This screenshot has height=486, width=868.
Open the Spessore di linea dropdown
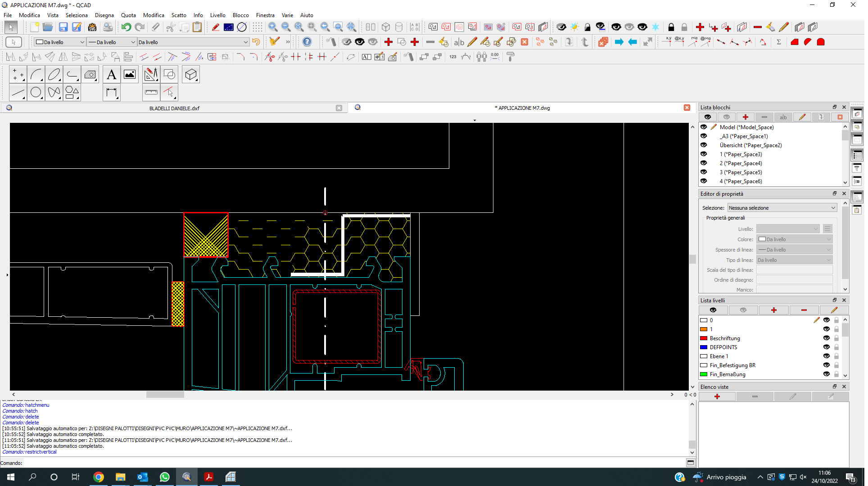coord(794,250)
